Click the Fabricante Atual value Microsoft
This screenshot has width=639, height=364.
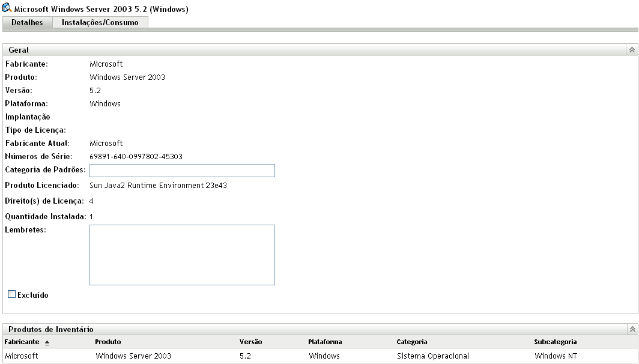click(106, 144)
